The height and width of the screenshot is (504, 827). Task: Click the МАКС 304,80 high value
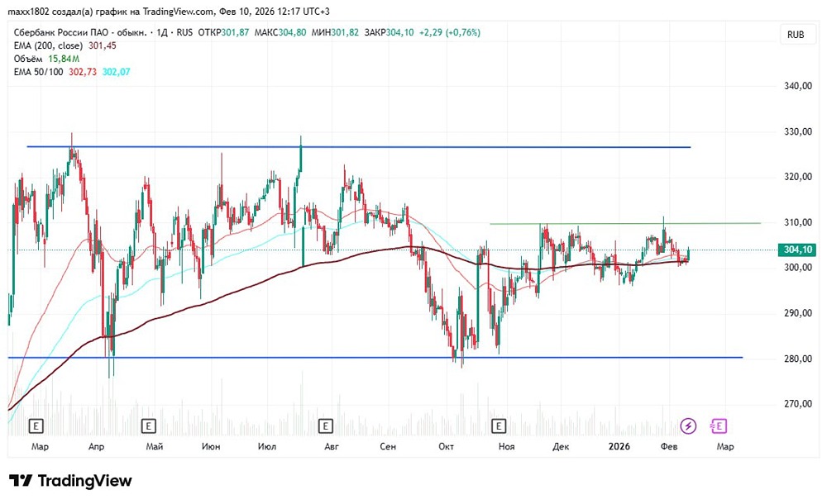click(x=280, y=32)
